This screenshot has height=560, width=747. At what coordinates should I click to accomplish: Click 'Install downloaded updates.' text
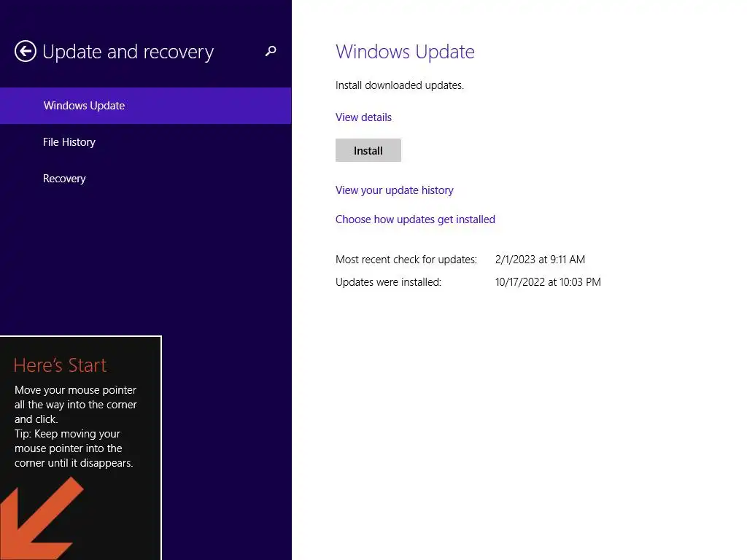pyautogui.click(x=400, y=85)
